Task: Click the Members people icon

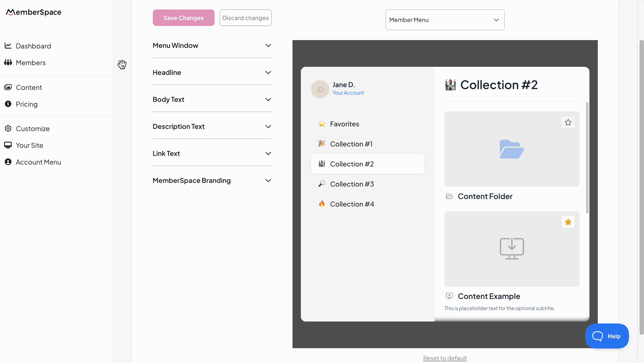Action: click(8, 62)
